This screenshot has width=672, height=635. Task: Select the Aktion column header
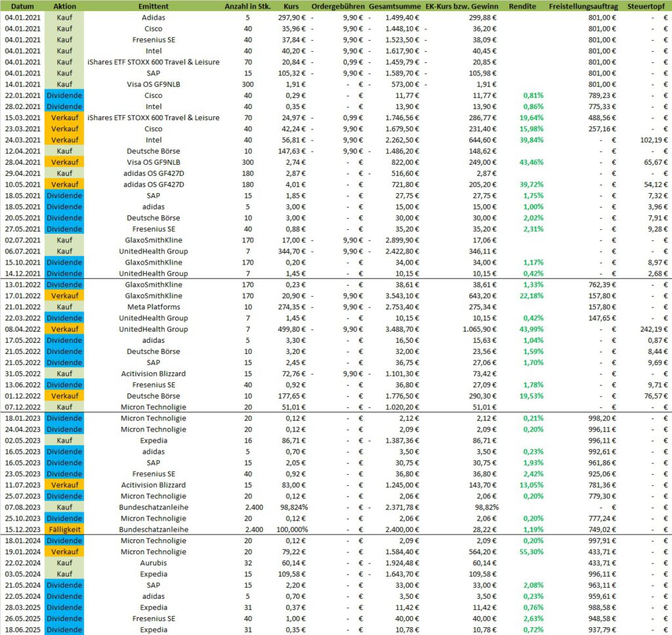click(x=65, y=6)
